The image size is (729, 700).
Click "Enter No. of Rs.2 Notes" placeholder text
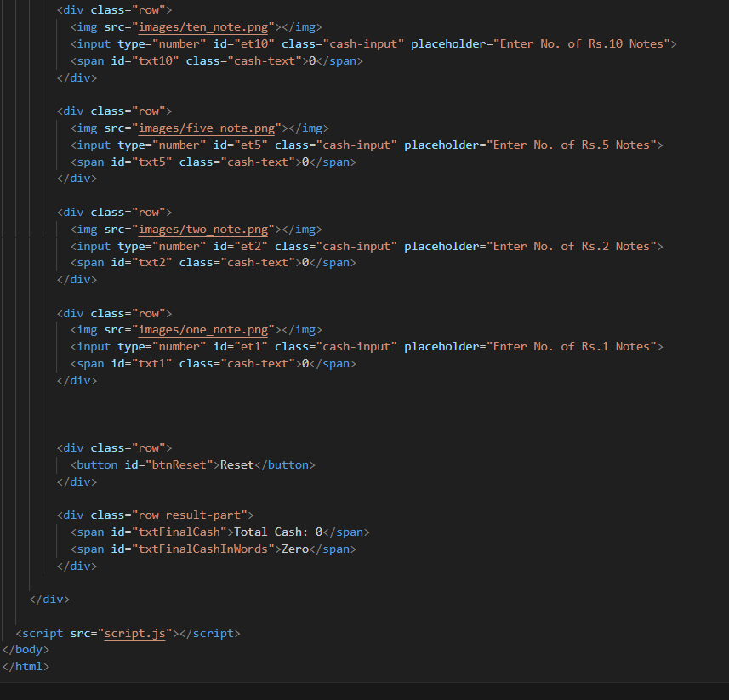click(x=571, y=246)
